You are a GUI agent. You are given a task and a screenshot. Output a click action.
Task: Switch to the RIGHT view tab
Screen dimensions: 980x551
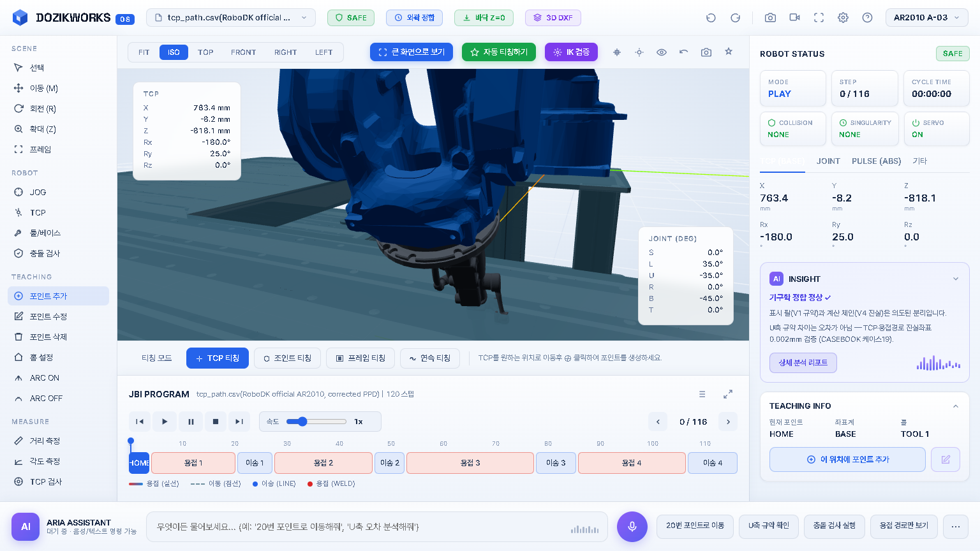(x=285, y=52)
